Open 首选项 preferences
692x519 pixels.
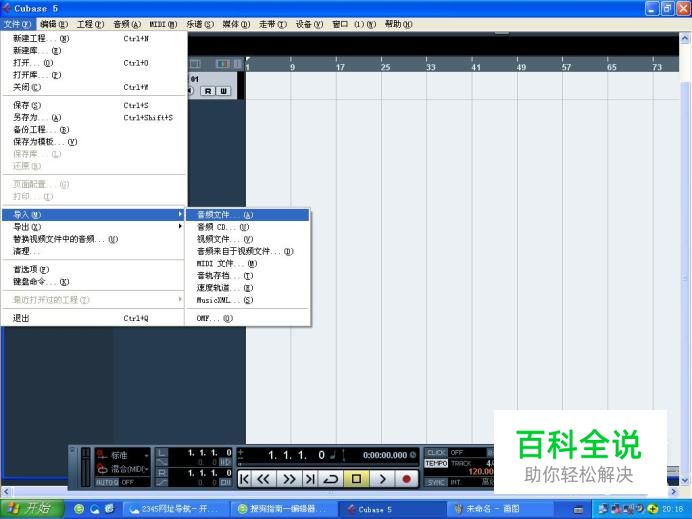tap(93, 270)
